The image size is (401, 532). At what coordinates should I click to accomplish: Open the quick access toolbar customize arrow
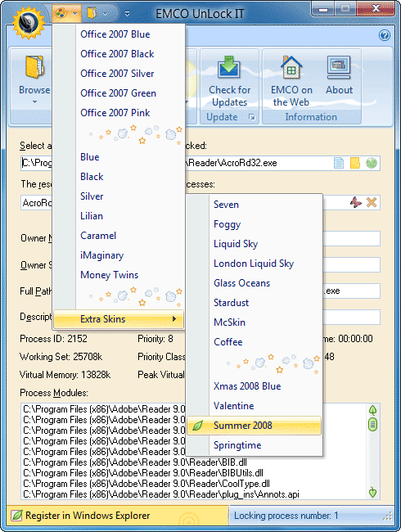127,14
